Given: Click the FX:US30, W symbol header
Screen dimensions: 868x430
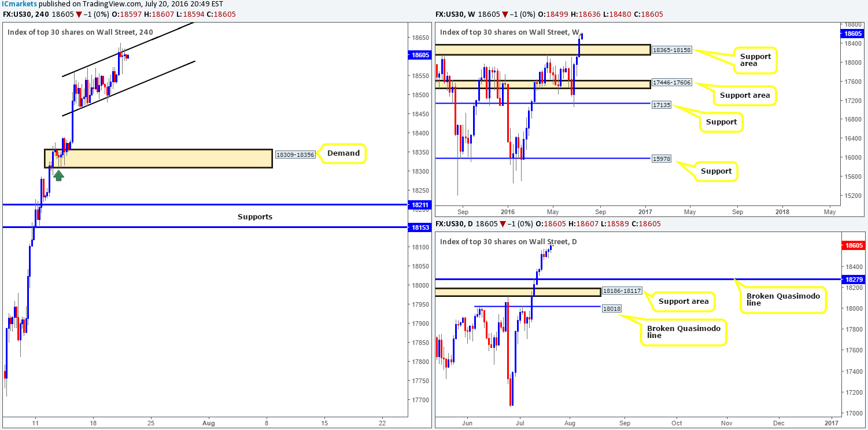Looking at the screenshot, I should (456, 14).
